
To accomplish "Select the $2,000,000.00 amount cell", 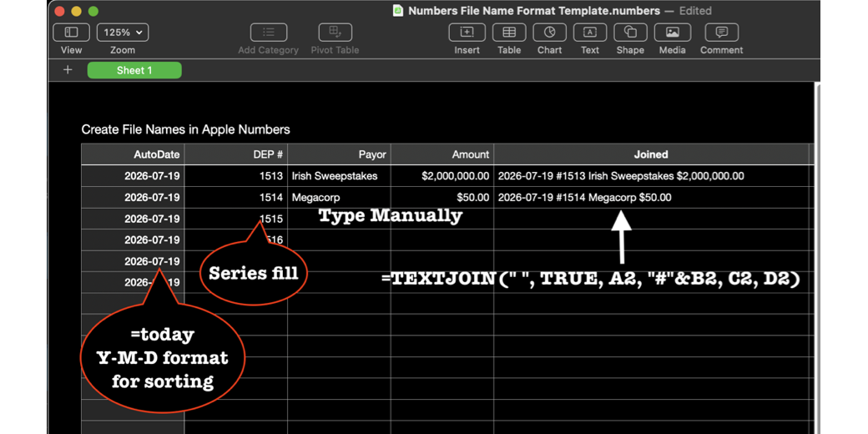I will click(x=442, y=176).
